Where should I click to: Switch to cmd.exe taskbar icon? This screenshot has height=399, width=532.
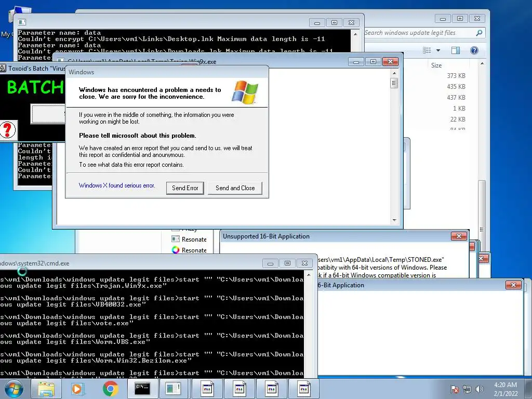tap(142, 389)
